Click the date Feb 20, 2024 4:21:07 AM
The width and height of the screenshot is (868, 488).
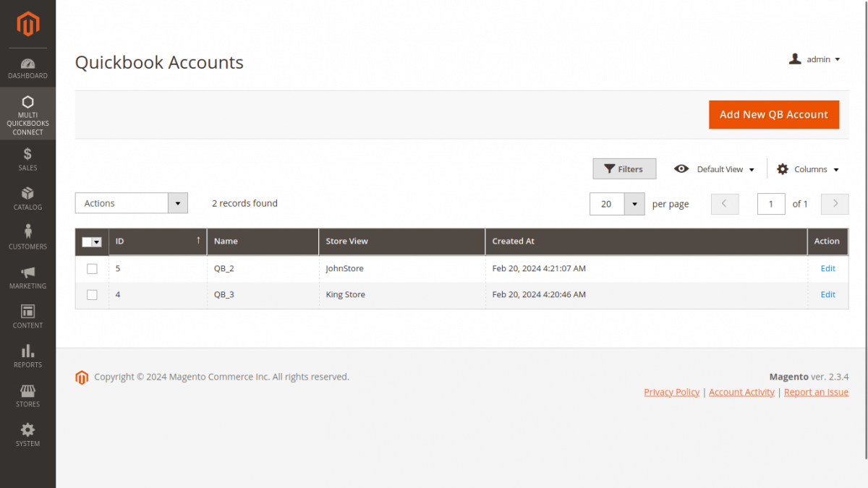539,268
